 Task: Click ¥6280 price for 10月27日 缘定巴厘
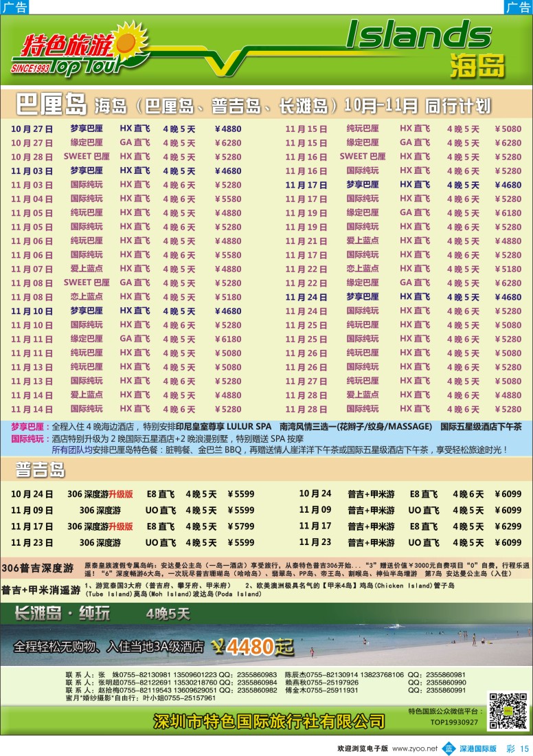coord(228,143)
